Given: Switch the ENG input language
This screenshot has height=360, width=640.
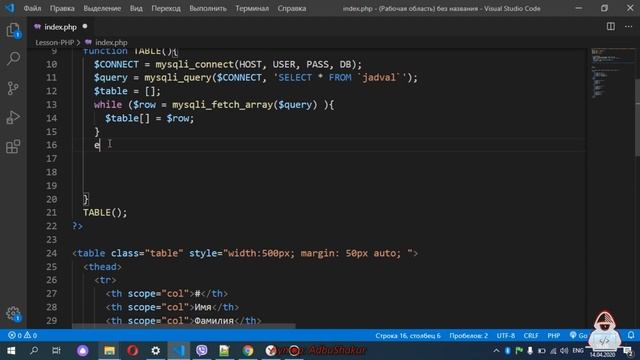Looking at the screenshot, I should [578, 351].
